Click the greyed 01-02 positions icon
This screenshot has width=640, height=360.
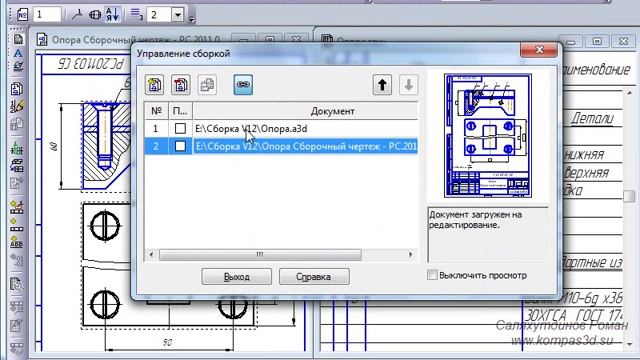tap(17, 259)
